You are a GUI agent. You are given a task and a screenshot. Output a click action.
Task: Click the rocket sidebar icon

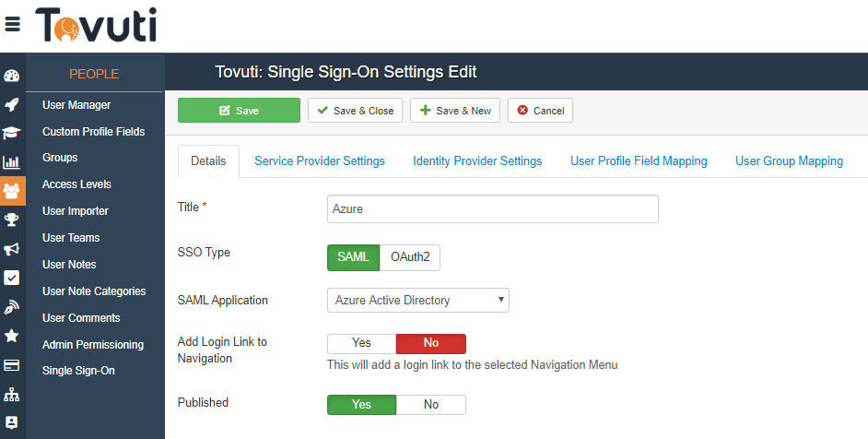click(x=12, y=104)
